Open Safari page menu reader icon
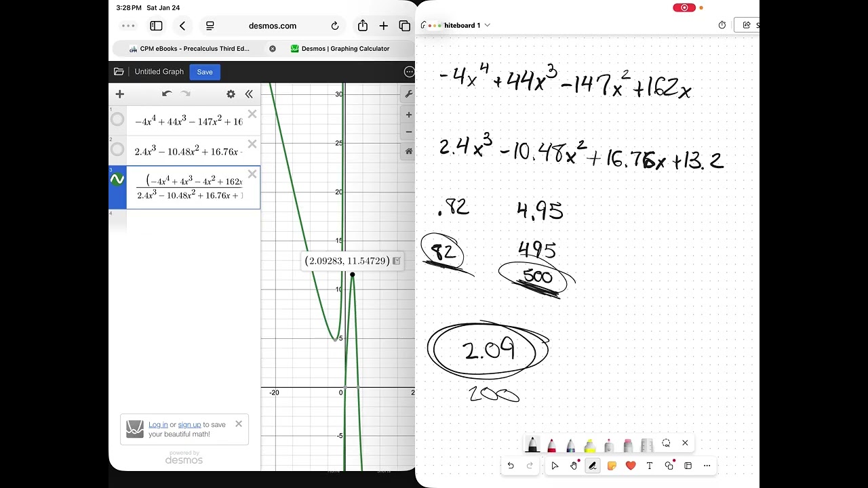 [x=210, y=26]
